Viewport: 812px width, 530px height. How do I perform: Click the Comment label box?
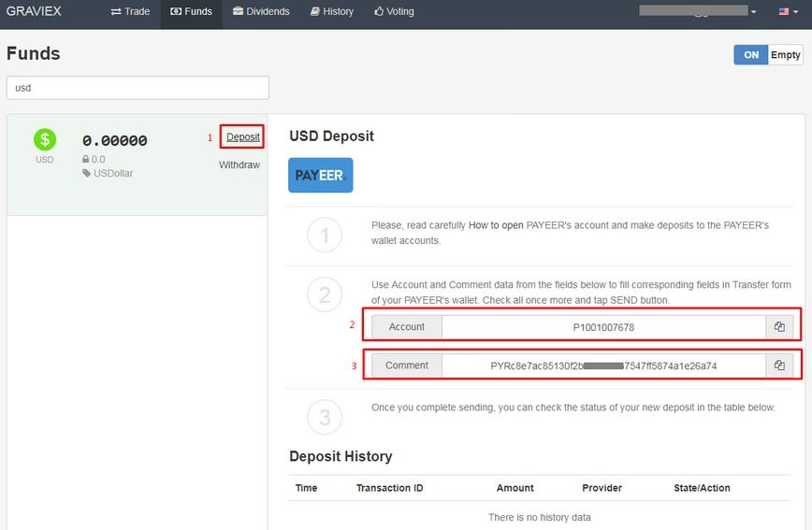[407, 365]
